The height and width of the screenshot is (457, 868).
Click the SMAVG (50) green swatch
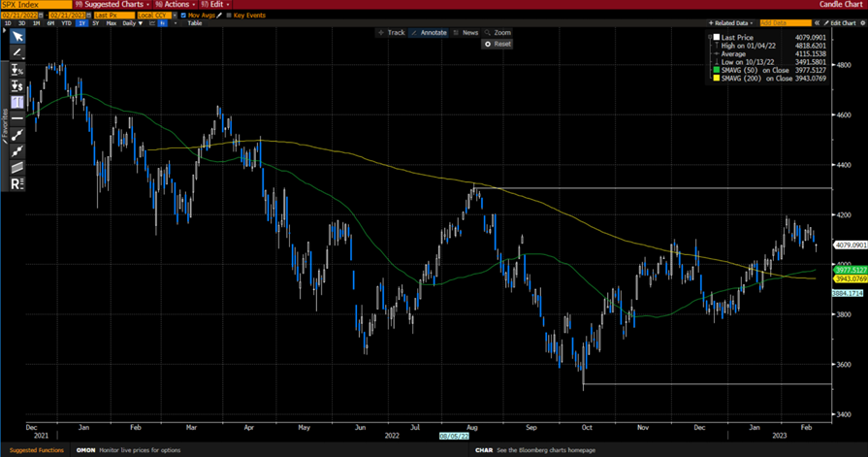(x=717, y=71)
